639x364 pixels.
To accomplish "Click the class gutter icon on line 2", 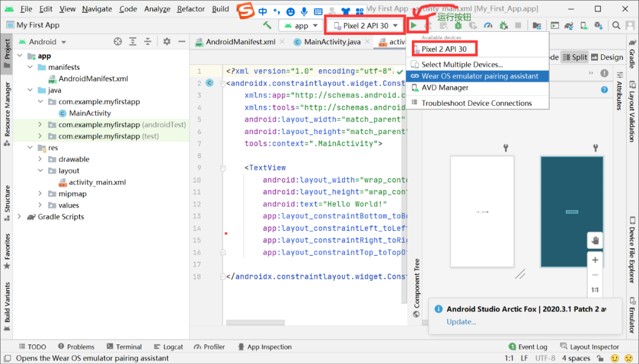I will [209, 83].
